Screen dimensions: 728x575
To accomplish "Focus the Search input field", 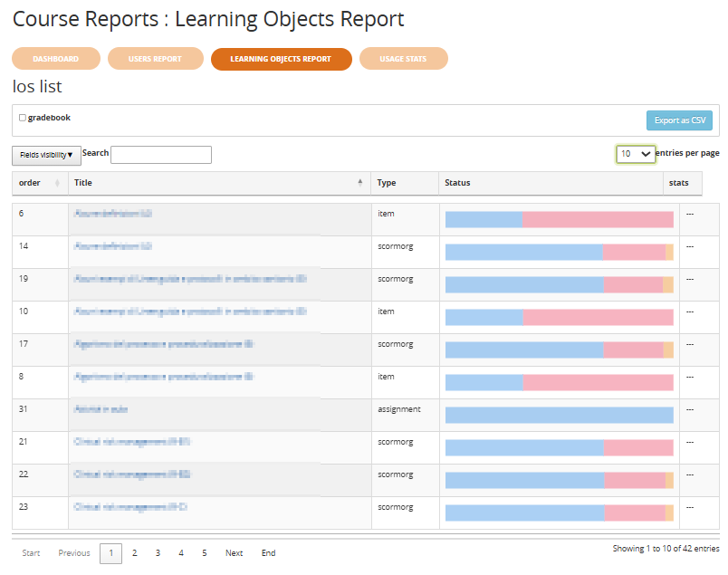I will [161, 155].
